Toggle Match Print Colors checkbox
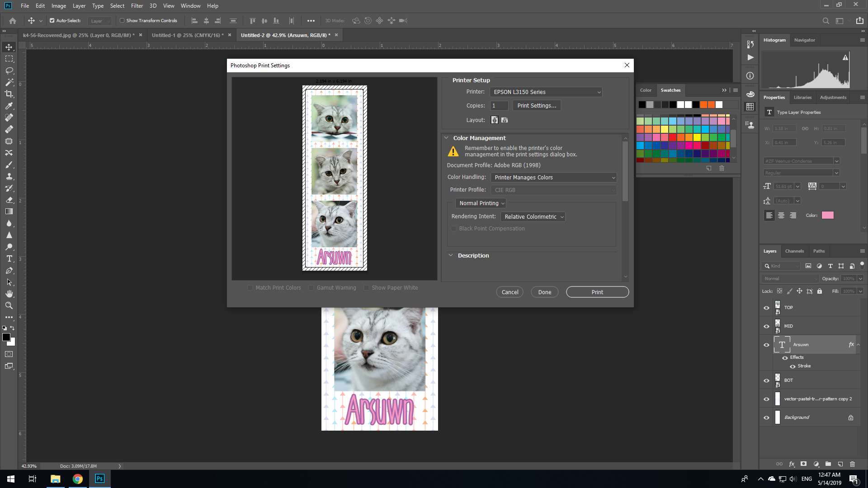The height and width of the screenshot is (488, 868). (250, 288)
